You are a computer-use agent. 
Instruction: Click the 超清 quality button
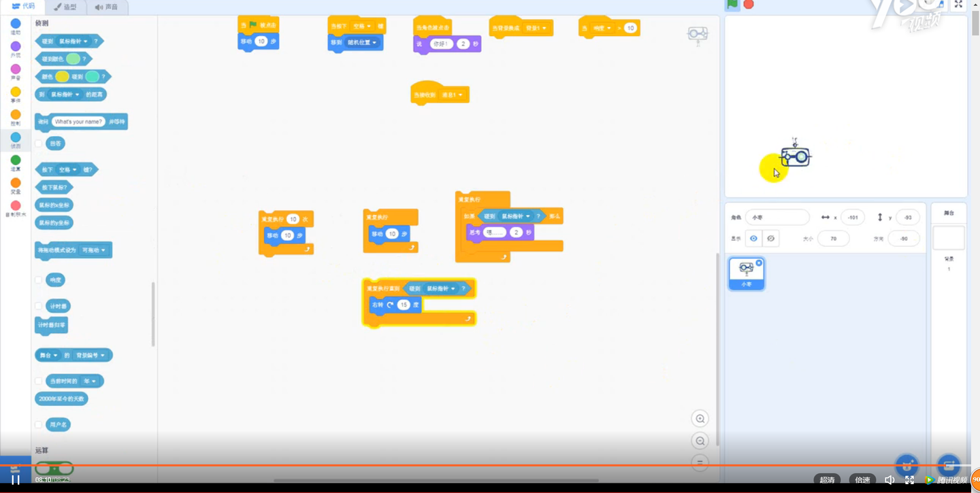827,480
